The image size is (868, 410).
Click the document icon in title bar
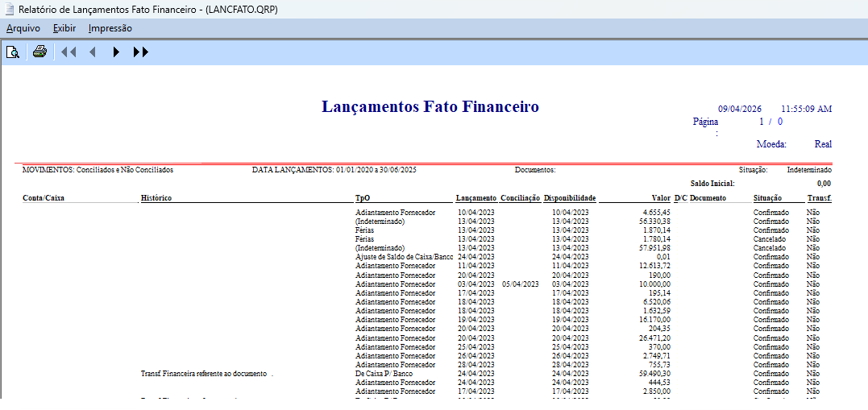(9, 8)
